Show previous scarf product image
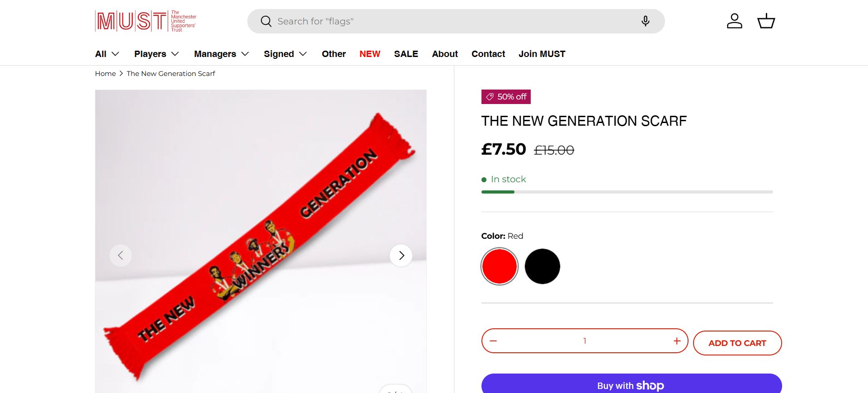The width and height of the screenshot is (868, 393). tap(121, 256)
